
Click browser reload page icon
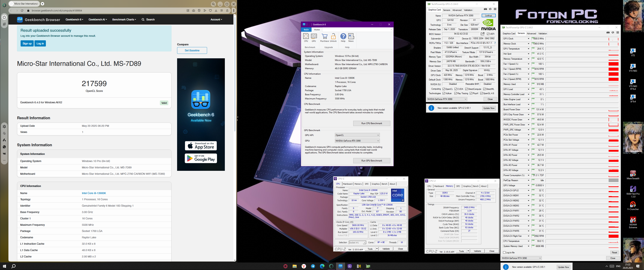point(22,10)
